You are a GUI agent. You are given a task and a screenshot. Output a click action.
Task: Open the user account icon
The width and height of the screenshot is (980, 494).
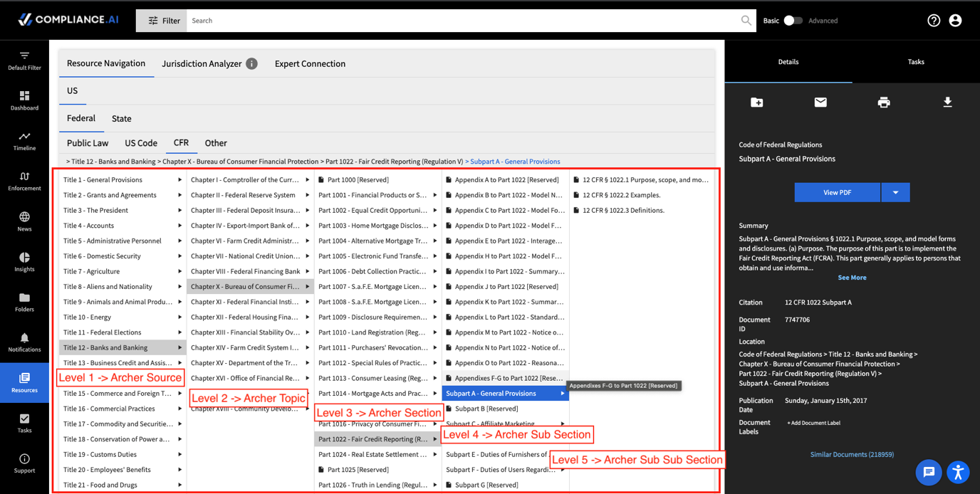click(955, 21)
